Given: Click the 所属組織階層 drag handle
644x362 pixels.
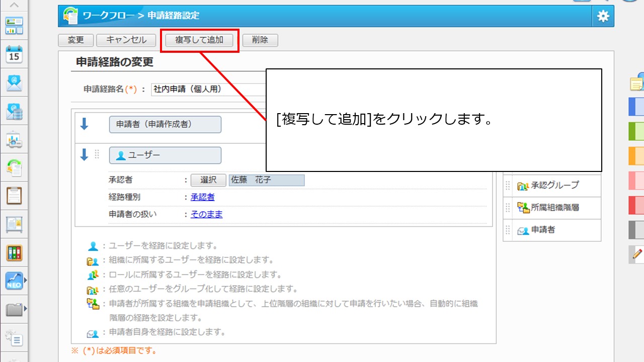Looking at the screenshot, I should (508, 207).
